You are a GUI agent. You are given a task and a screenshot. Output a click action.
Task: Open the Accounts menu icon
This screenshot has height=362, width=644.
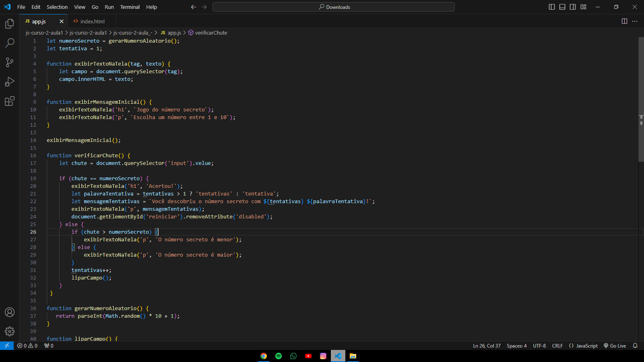(x=10, y=312)
